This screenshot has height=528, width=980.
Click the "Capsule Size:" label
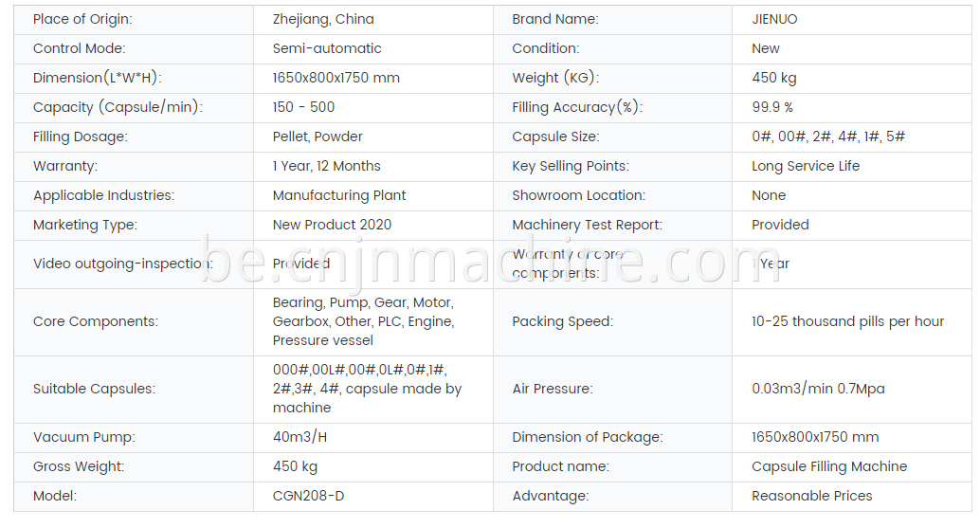[555, 137]
